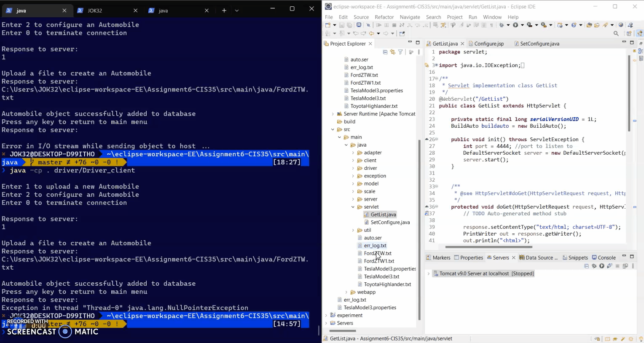Image resolution: width=644 pixels, height=343 pixels.
Task: Open Project Explorer view menu (three dots)
Action: [x=419, y=52]
